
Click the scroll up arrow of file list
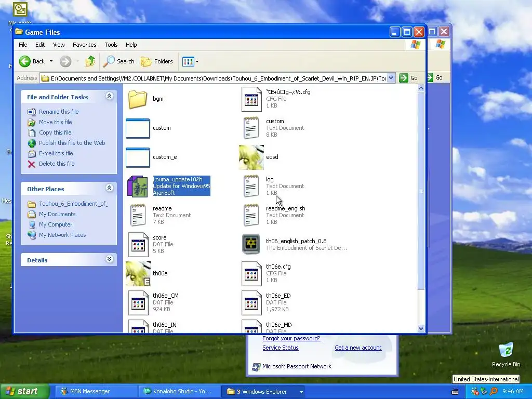click(x=421, y=88)
